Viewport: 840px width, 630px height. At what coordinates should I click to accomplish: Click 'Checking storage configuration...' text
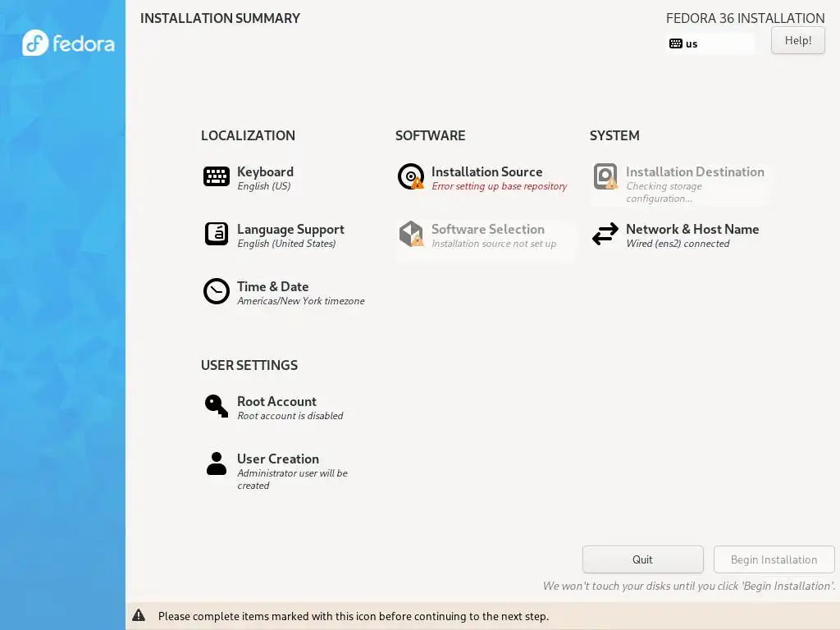coord(664,192)
